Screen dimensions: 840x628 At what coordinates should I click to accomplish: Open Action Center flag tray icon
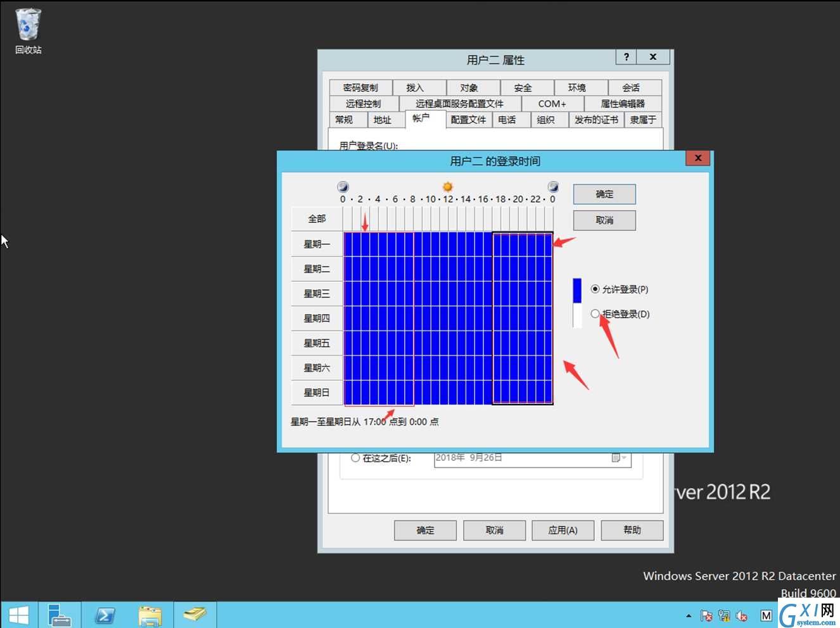pyautogui.click(x=706, y=615)
